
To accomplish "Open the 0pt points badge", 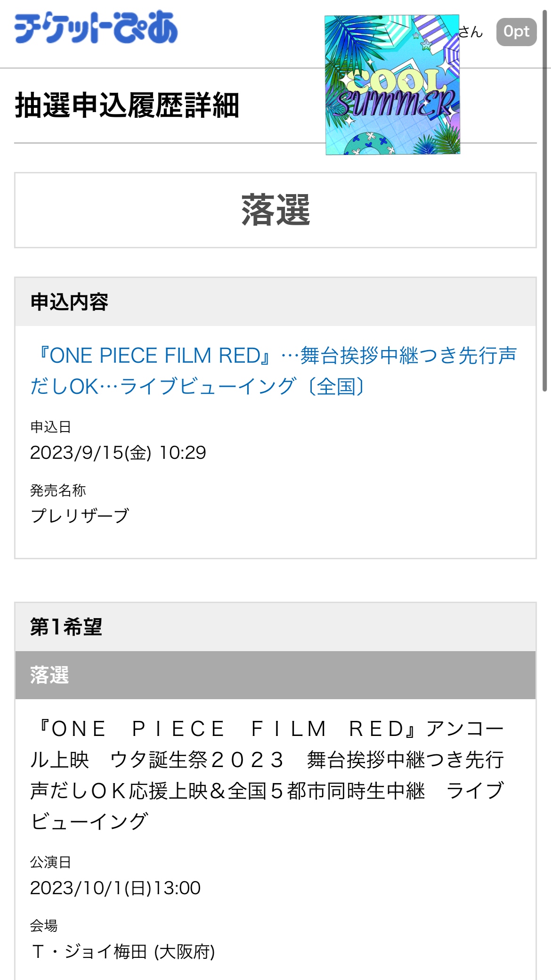I will click(516, 32).
